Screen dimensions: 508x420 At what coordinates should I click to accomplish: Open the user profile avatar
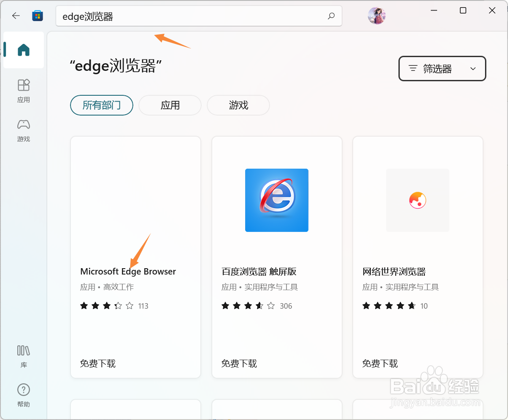point(377,16)
